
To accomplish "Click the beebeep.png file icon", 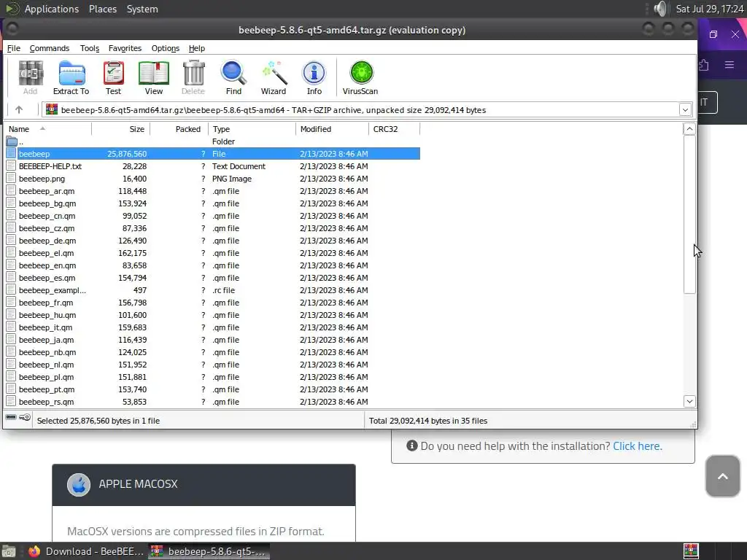I will [11, 179].
